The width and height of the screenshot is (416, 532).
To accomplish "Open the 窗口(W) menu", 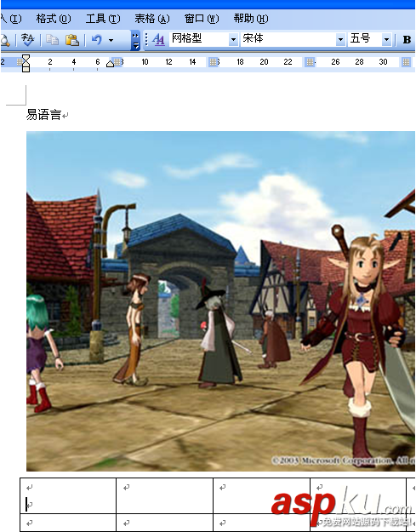I will click(202, 19).
